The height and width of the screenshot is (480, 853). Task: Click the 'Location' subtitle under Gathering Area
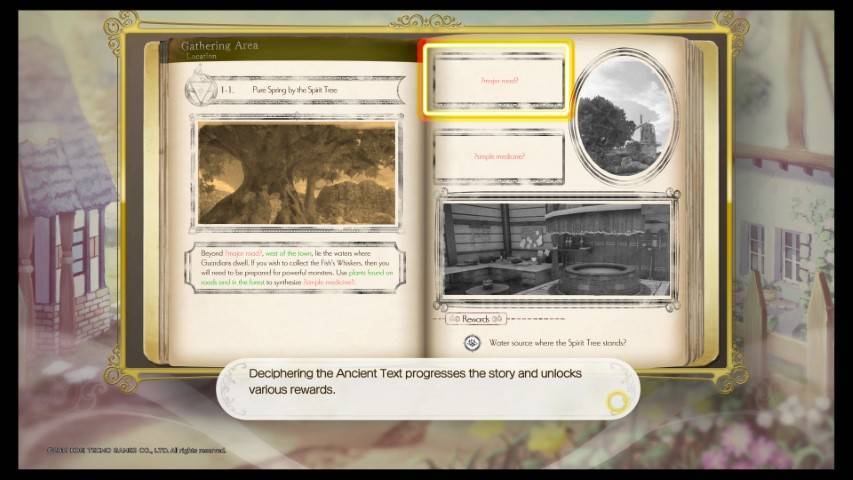tap(201, 59)
